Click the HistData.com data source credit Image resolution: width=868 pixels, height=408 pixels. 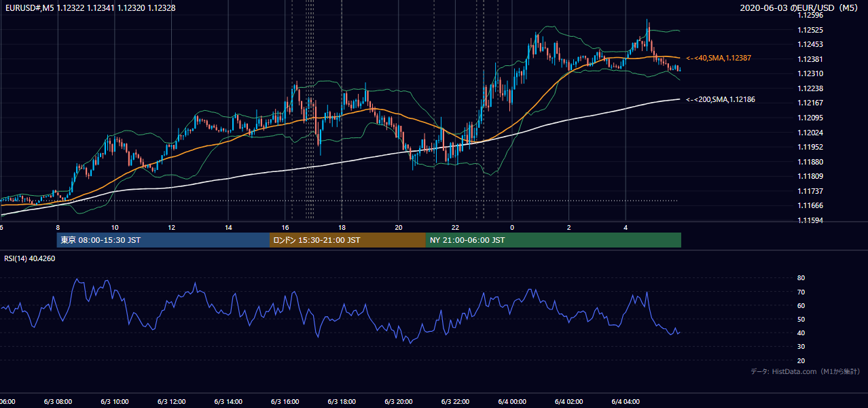click(x=805, y=371)
